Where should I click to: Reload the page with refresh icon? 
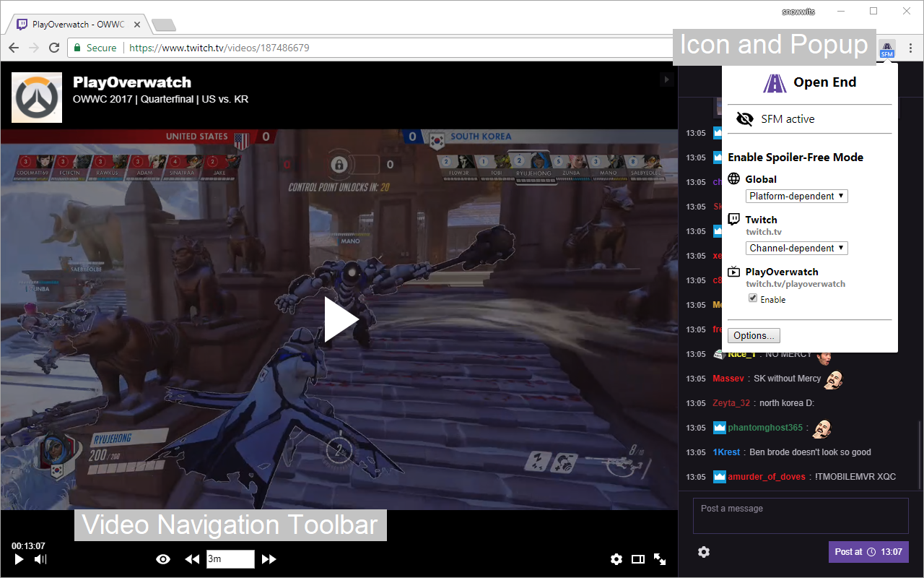[54, 48]
